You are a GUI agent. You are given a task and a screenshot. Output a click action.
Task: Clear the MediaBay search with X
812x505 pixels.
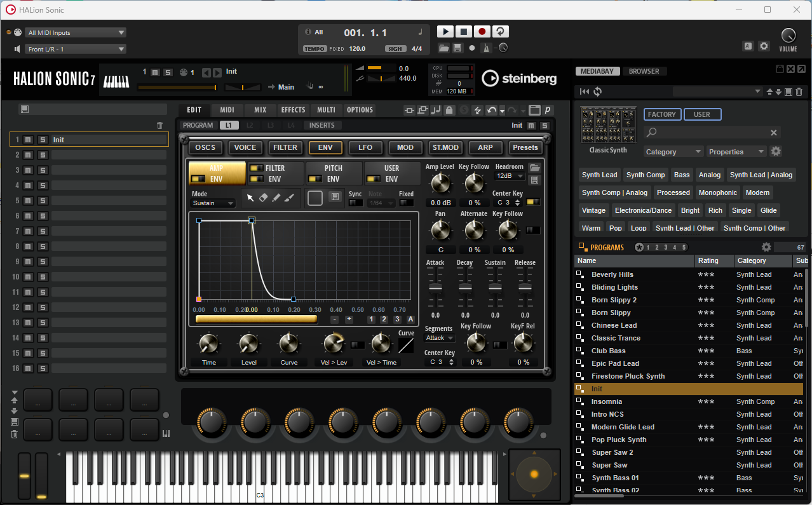(x=774, y=133)
